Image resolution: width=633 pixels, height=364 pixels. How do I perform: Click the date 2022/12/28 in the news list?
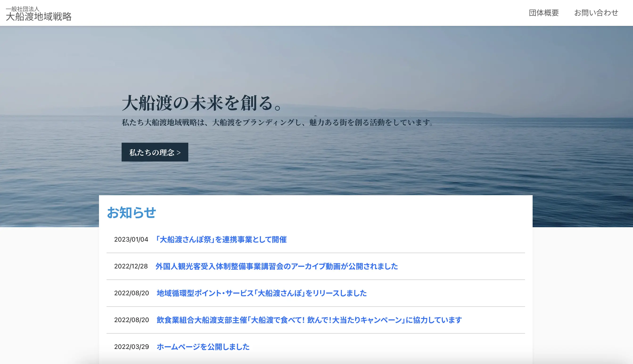pyautogui.click(x=131, y=267)
